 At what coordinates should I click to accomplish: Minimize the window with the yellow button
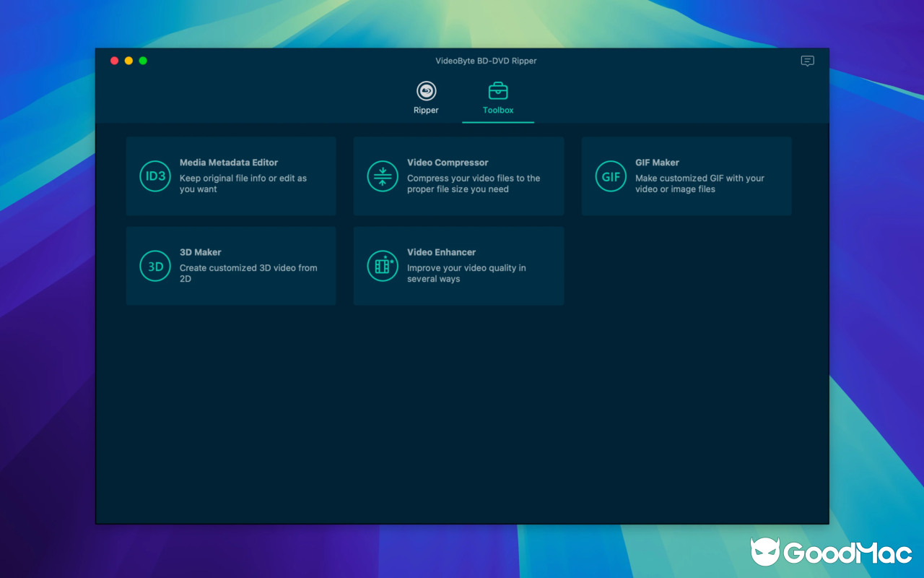(128, 61)
